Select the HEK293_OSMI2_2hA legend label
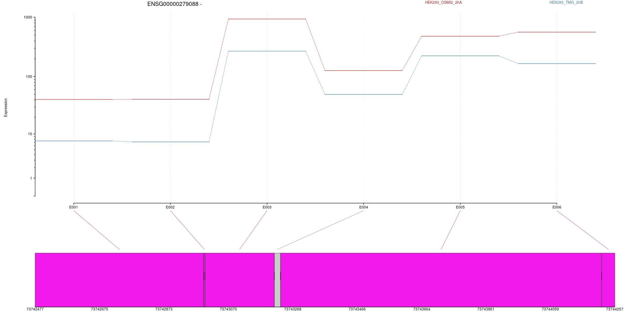Screen dimensions: 644x322 443,3
